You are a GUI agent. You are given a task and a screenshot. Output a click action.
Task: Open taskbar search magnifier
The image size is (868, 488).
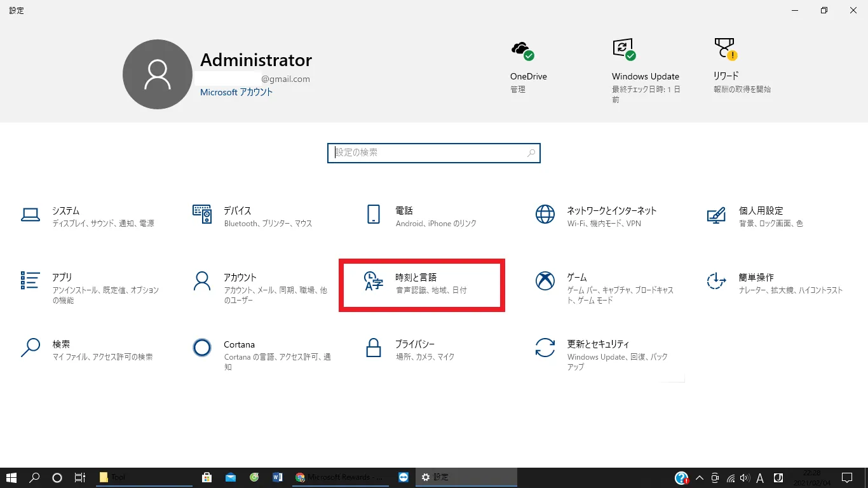tap(35, 478)
